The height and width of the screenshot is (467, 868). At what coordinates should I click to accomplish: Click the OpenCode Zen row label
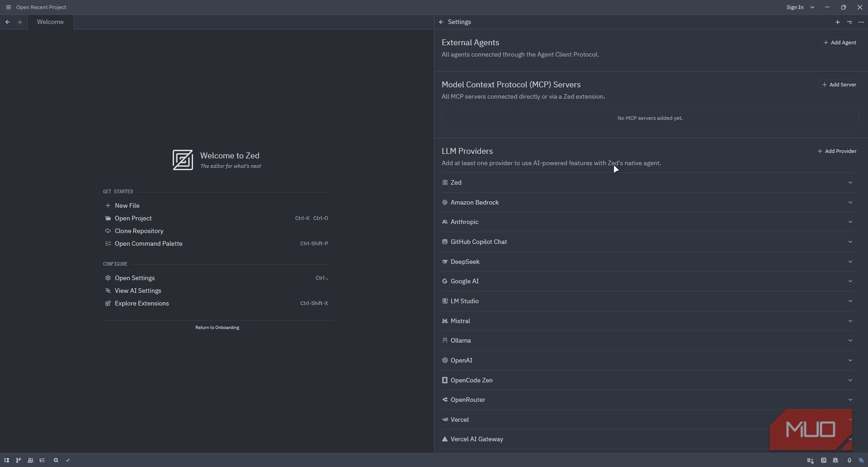[x=472, y=381]
